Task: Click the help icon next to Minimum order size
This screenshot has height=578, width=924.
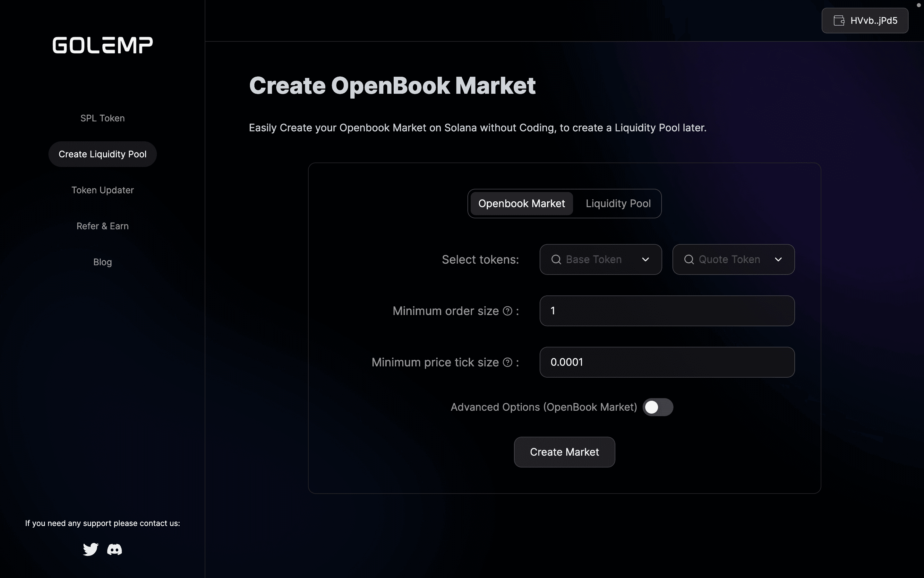Action: coord(508,311)
